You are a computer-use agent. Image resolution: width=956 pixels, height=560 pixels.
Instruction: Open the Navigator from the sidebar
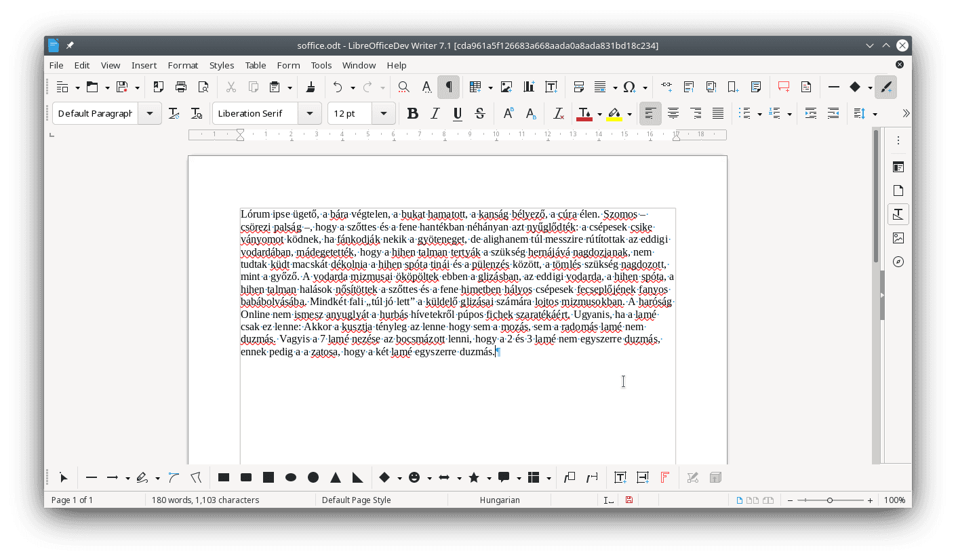(x=898, y=261)
